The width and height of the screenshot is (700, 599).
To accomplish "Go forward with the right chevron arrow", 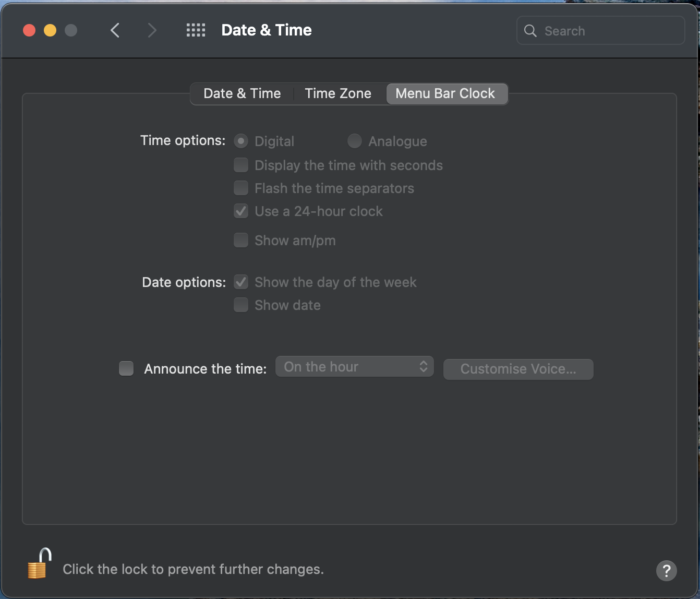I will coord(152,30).
